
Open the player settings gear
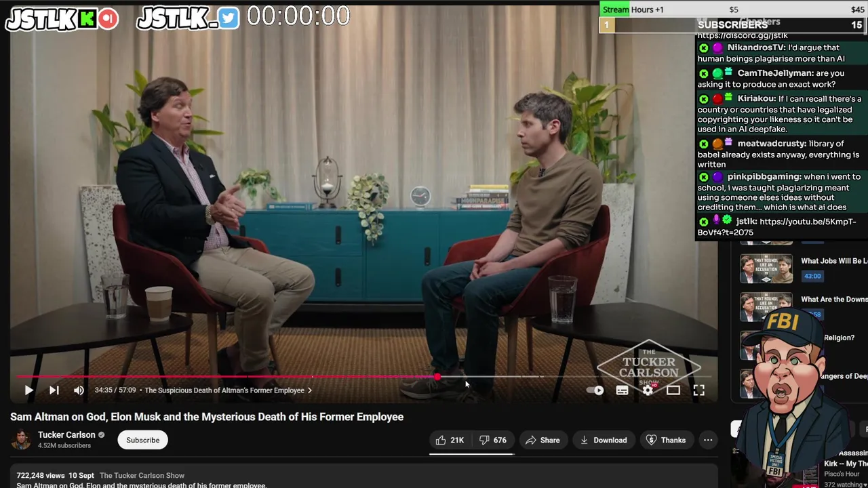[x=648, y=390]
